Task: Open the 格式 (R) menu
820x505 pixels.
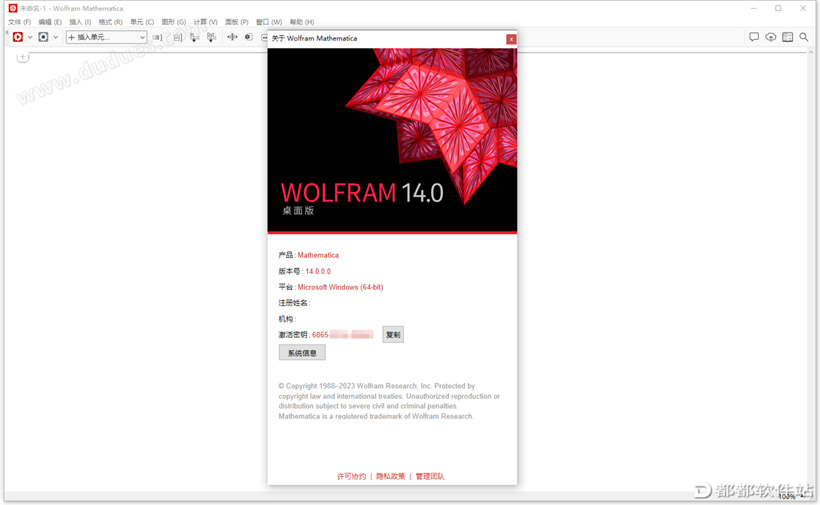Action: 110,22
